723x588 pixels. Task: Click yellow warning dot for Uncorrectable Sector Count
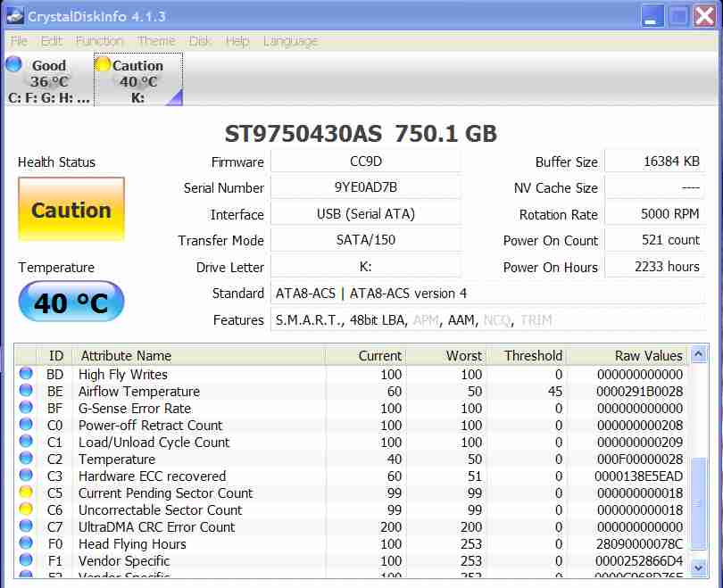tap(26, 509)
